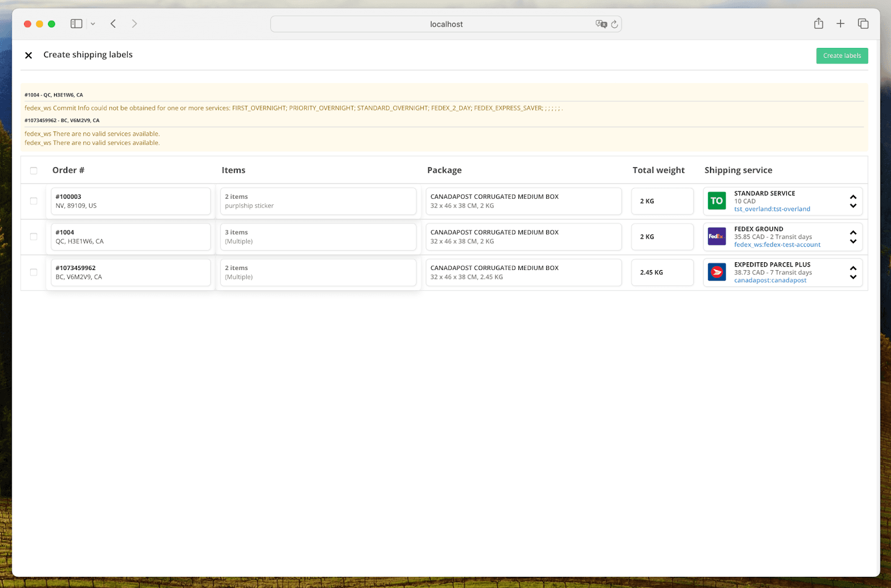Click the up chevron on STANDARD SERVICE
Screen dimensions: 891x588
pyautogui.click(x=853, y=196)
